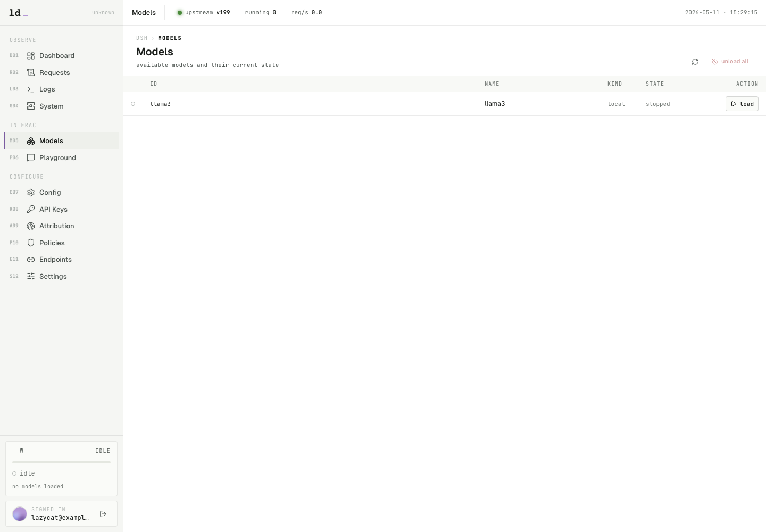Viewport: 766px width, 532px height.
Task: Click the llama3 ID cell
Action: click(160, 104)
